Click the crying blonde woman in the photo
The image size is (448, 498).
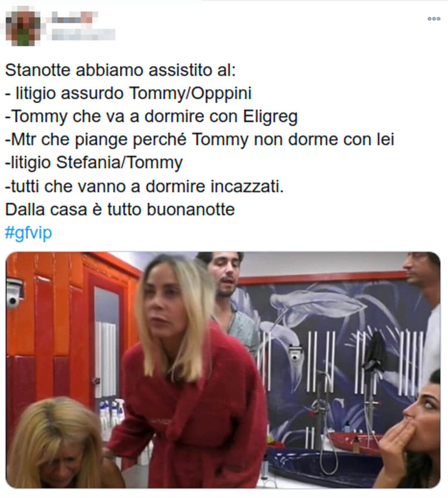click(58, 444)
